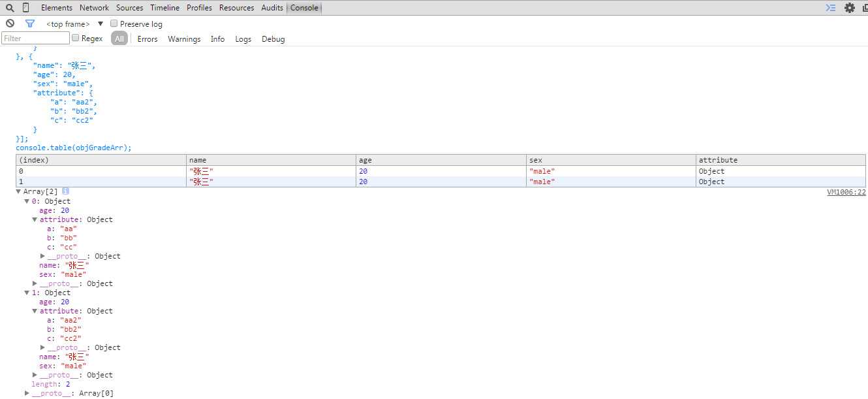
Task: Open the VM1006:22 source link
Action: (x=846, y=192)
